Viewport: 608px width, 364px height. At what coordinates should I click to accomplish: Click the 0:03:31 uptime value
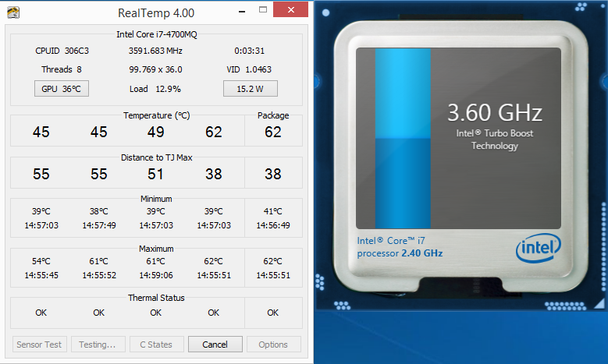(249, 51)
